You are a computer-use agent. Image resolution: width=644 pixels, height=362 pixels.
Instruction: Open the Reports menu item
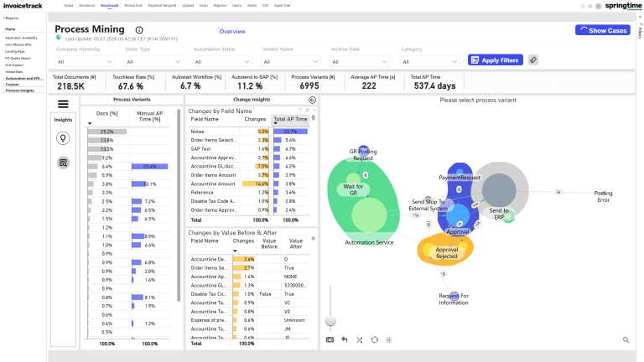pos(220,6)
